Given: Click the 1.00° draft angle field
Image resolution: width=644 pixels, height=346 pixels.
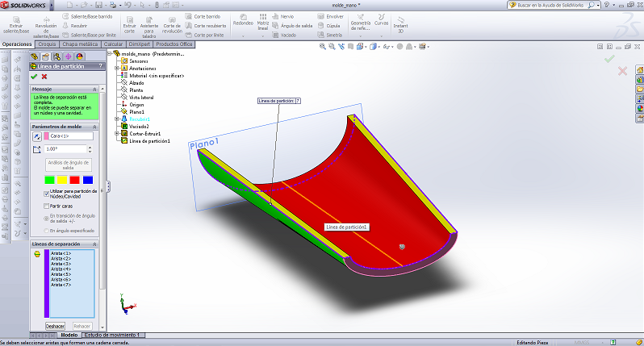Looking at the screenshot, I should click(x=65, y=149).
